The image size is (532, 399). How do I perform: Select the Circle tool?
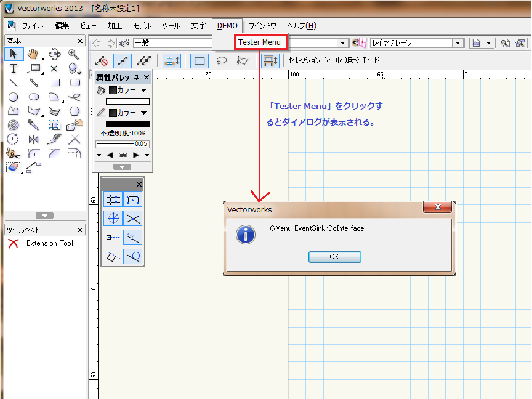14,97
